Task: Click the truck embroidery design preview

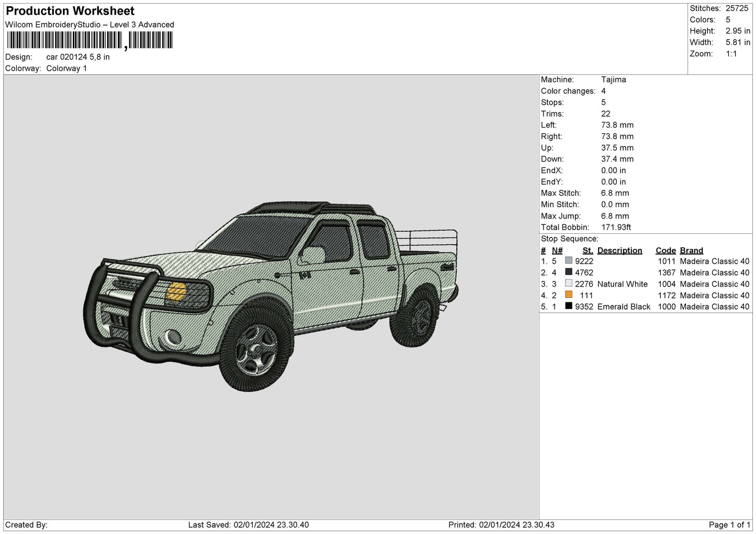Action: [x=271, y=296]
